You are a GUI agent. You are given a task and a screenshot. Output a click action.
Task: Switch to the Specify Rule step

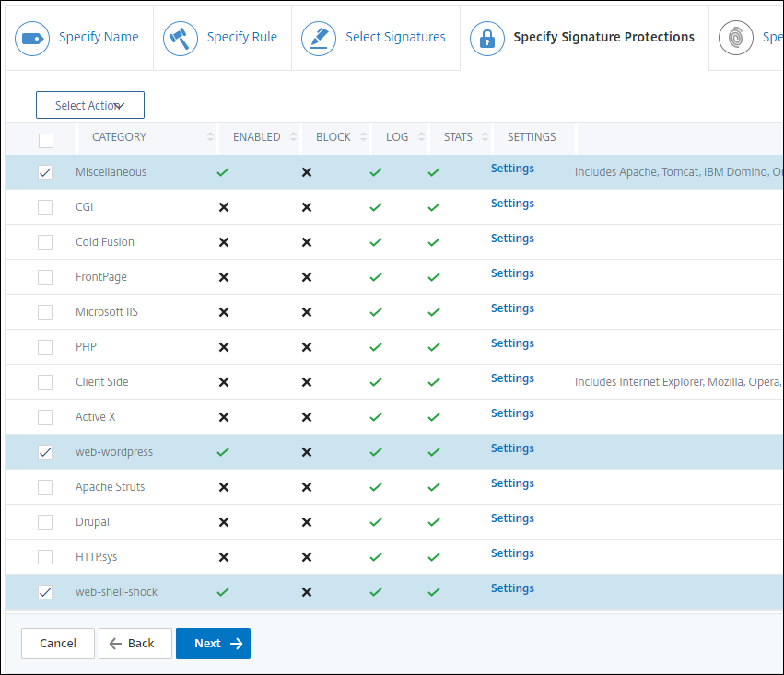click(x=241, y=38)
